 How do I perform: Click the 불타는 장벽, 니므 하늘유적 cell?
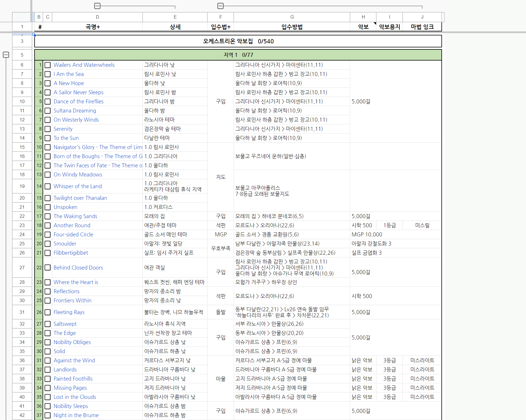[x=175, y=312]
